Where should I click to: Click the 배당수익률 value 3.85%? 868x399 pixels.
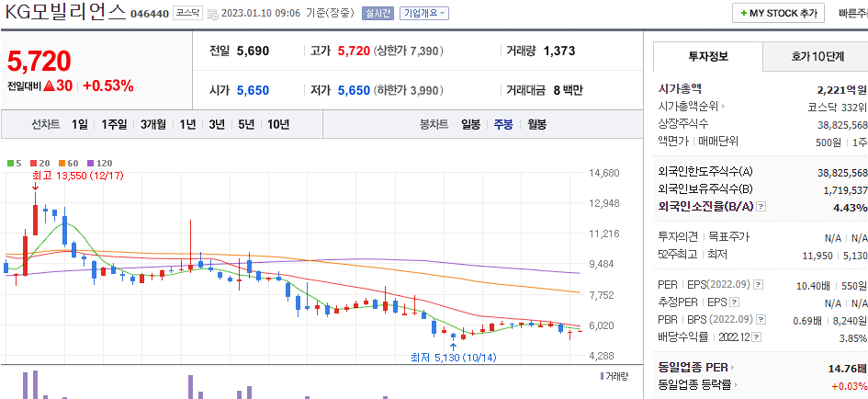click(851, 337)
